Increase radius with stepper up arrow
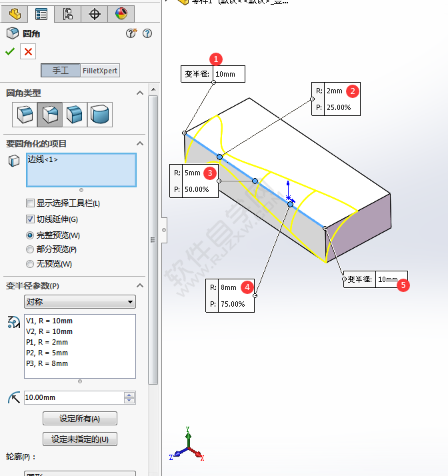The height and width of the screenshot is (476, 448). pos(129,395)
